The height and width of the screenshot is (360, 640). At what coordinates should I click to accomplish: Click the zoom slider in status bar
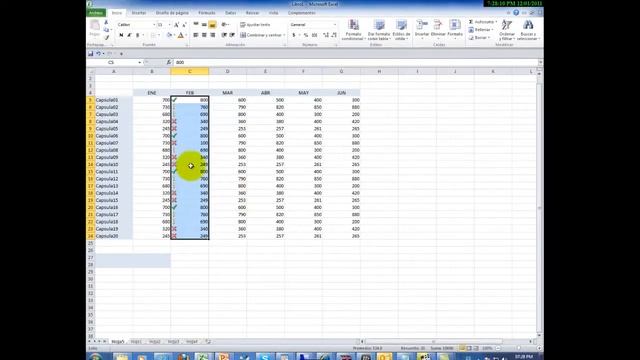coord(518,348)
